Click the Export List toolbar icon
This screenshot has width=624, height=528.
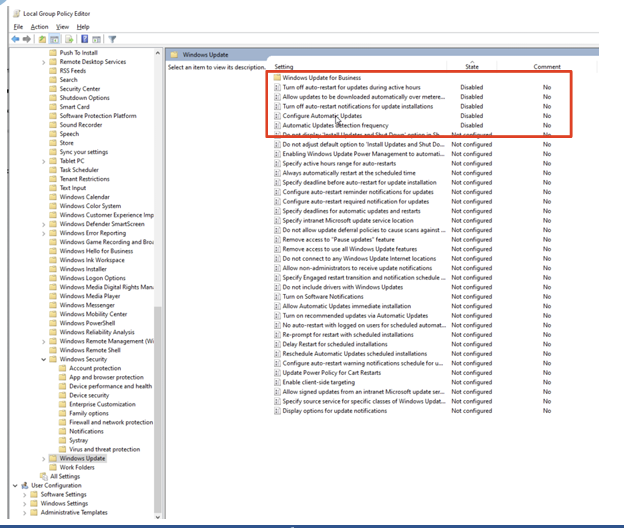[x=69, y=39]
